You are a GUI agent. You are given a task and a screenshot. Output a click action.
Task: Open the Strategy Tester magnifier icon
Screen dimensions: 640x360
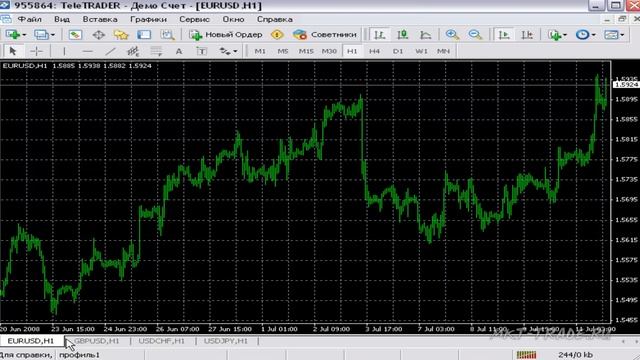pyautogui.click(x=167, y=35)
